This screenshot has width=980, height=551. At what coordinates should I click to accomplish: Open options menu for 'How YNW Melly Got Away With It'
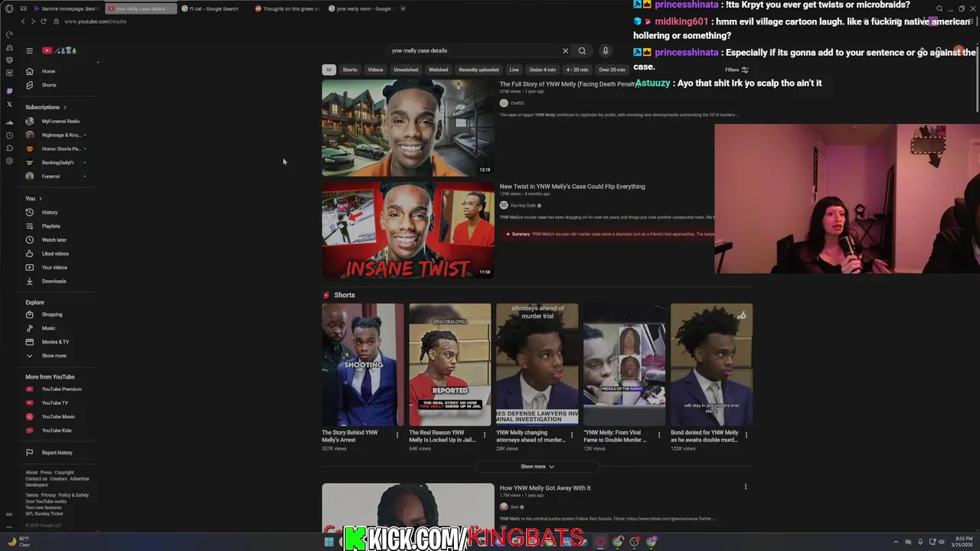point(745,487)
